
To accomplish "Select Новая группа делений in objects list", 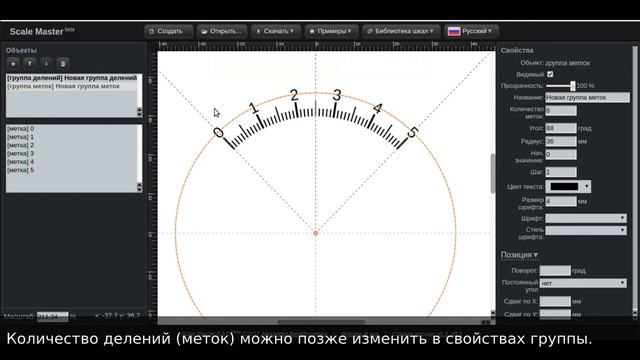I will tap(72, 78).
